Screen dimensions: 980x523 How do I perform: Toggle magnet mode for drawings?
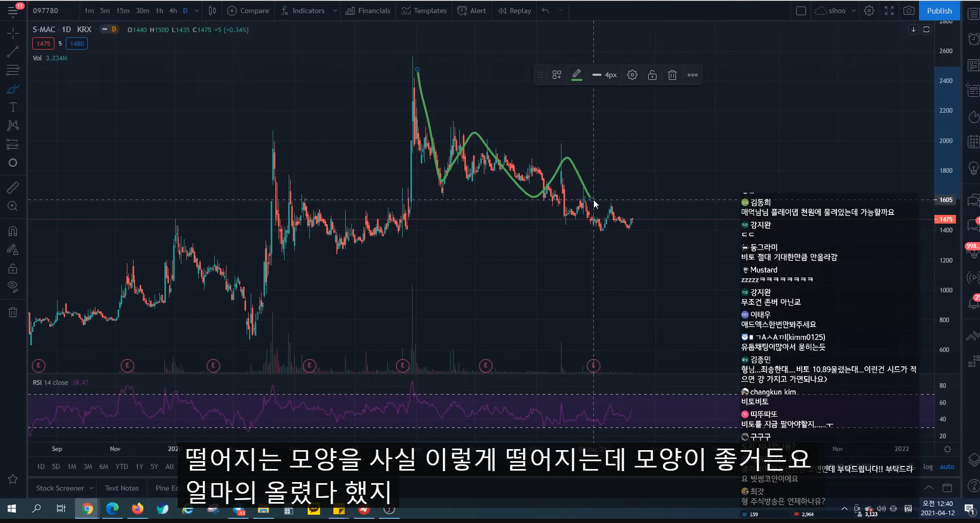[13, 231]
